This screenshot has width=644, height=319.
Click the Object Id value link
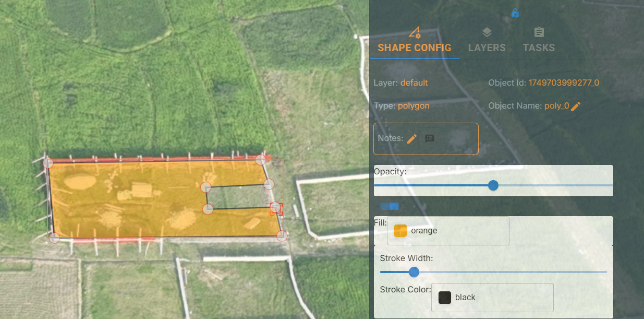coord(564,82)
